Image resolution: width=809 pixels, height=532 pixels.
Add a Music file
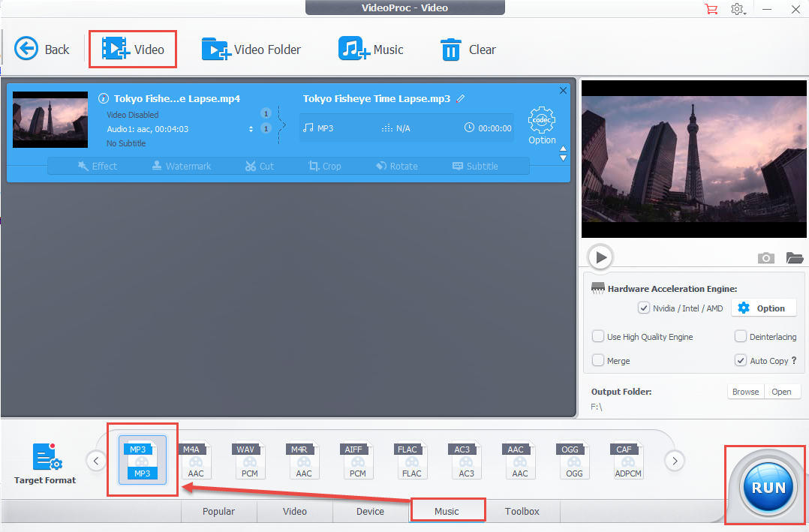(x=372, y=49)
